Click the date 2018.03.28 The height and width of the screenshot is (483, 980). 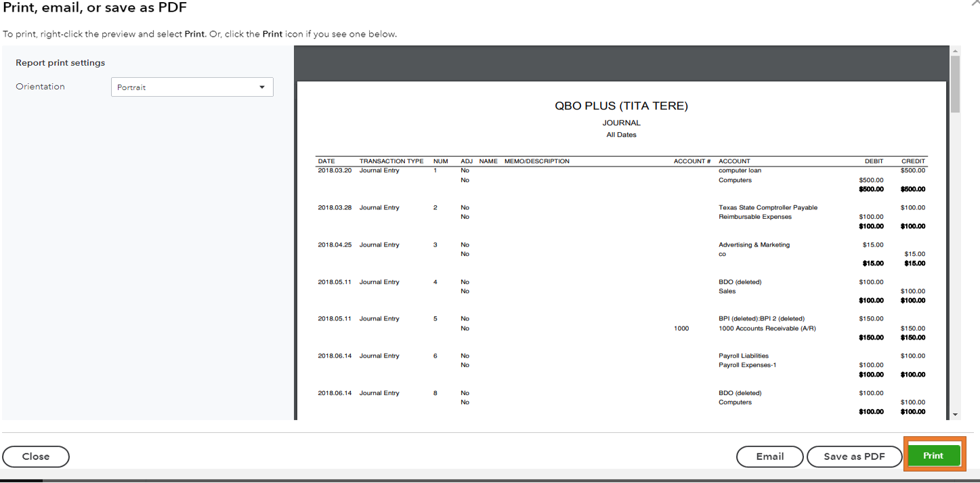335,208
